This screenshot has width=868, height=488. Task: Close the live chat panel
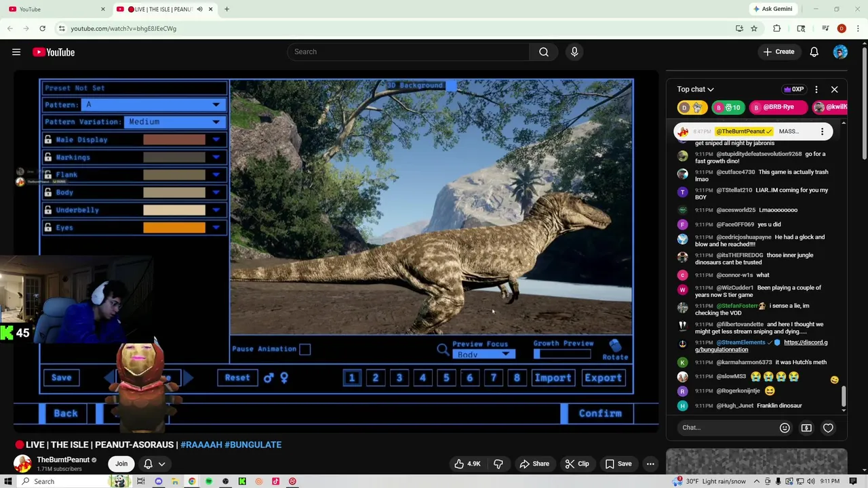[x=835, y=89]
